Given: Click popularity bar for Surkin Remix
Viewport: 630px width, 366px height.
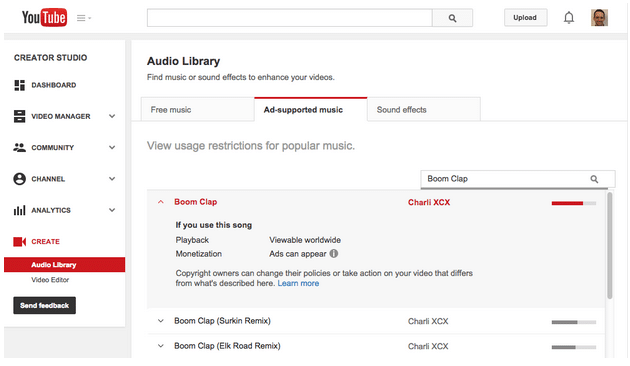Looking at the screenshot, I should click(x=574, y=322).
